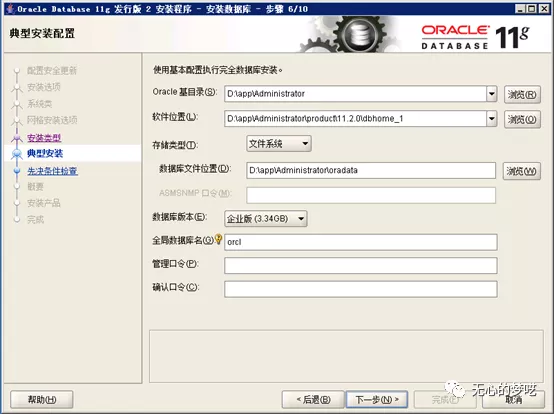The height and width of the screenshot is (414, 554).
Task: Click the 取消 cancel button
Action: [x=513, y=400]
